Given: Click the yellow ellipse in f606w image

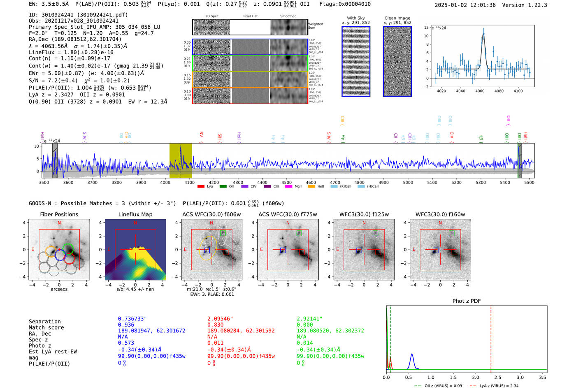Looking at the screenshot, I should pyautogui.click(x=208, y=248).
